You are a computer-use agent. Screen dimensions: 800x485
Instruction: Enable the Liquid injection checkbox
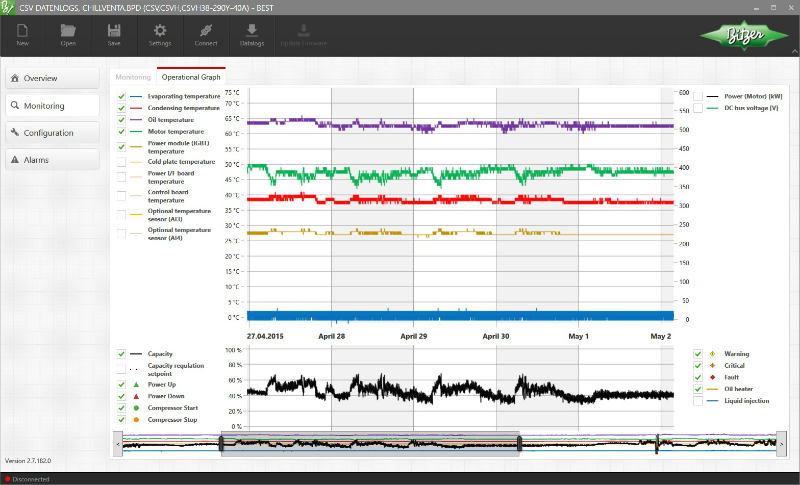click(x=698, y=401)
